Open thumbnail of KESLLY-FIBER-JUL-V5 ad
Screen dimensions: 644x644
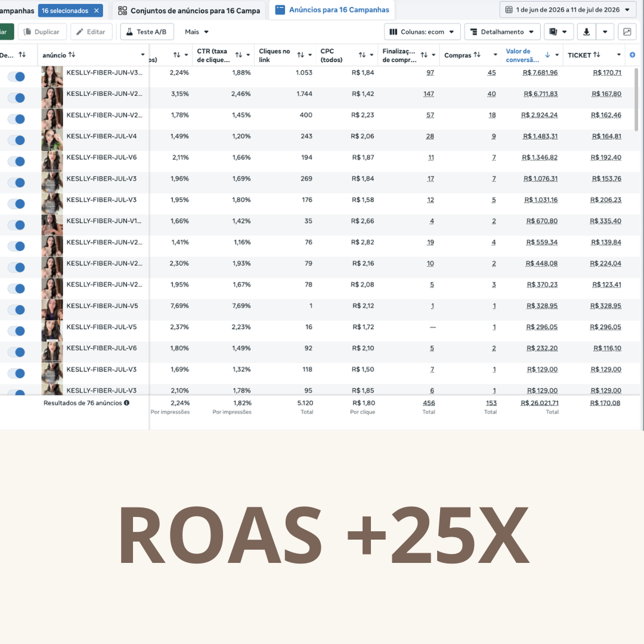pos(52,331)
